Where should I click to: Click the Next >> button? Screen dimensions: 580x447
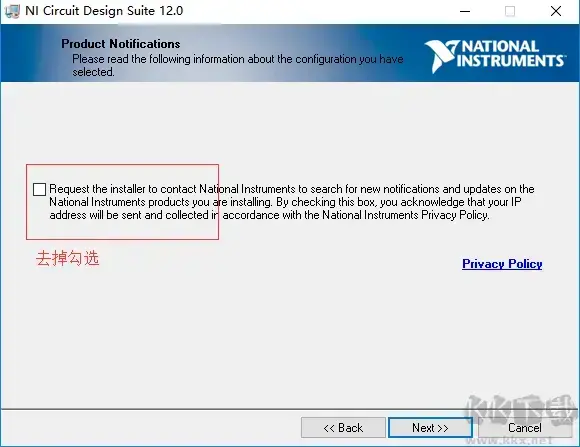[430, 428]
